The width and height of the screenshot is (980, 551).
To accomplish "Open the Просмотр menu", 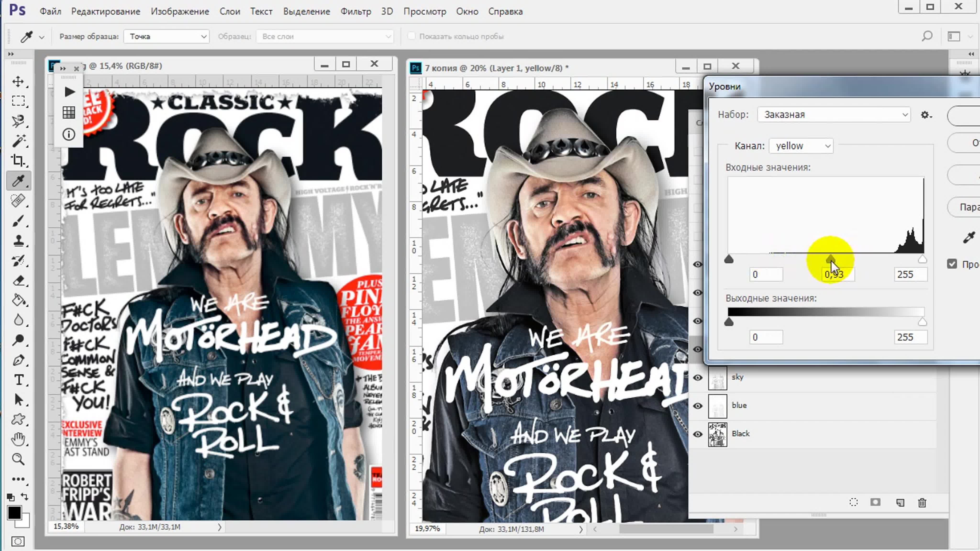I will [x=425, y=11].
